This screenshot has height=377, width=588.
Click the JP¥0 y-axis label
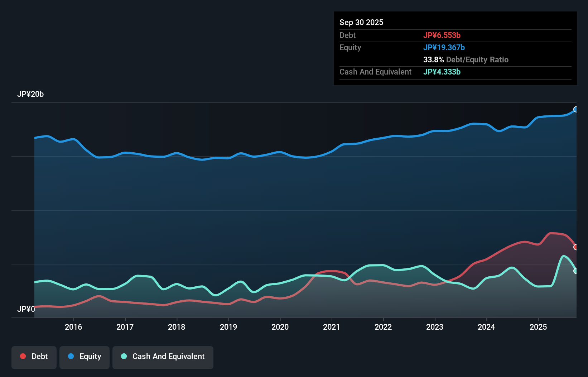[x=26, y=309]
